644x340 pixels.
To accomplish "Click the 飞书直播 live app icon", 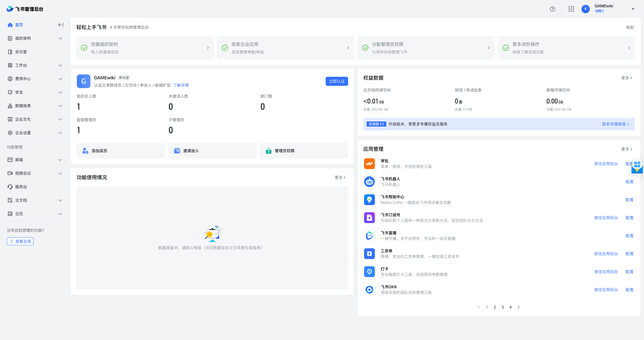I will click(369, 236).
